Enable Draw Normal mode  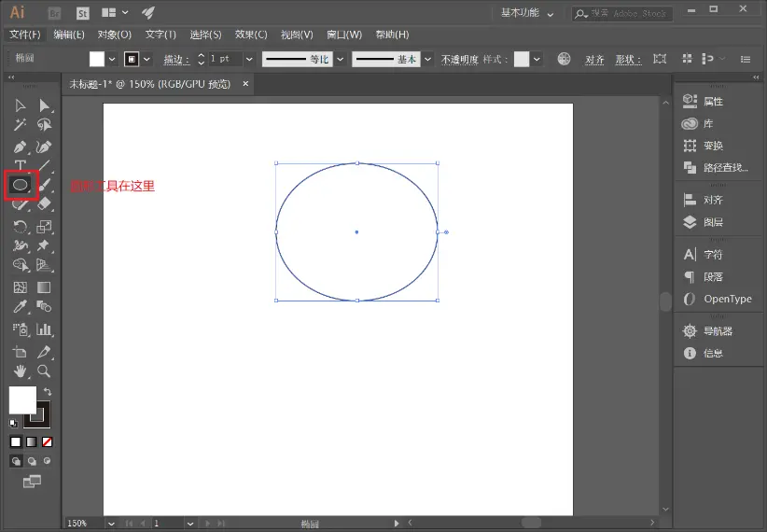point(16,461)
